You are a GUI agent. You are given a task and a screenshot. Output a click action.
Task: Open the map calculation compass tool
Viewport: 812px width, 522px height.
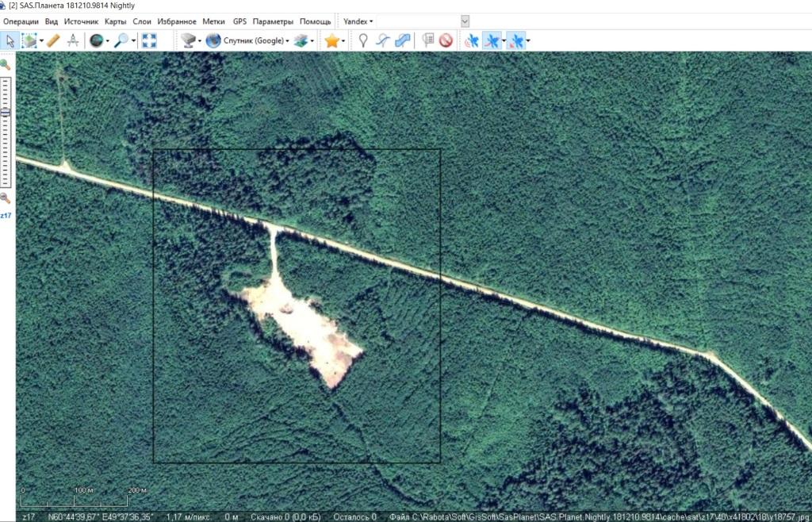[74, 40]
